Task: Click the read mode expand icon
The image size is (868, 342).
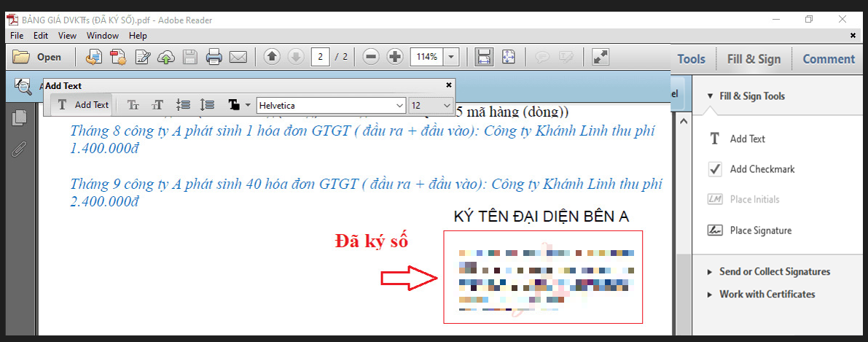Action: tap(601, 57)
